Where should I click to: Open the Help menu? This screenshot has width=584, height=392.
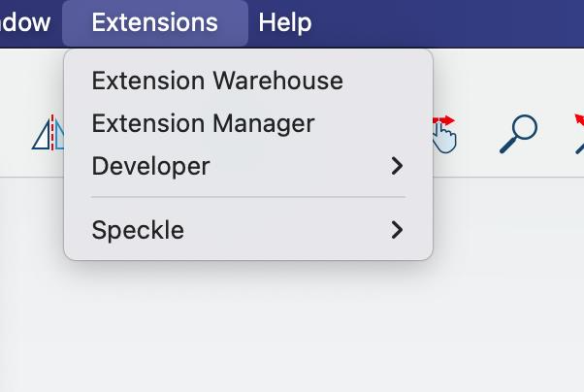point(285,22)
